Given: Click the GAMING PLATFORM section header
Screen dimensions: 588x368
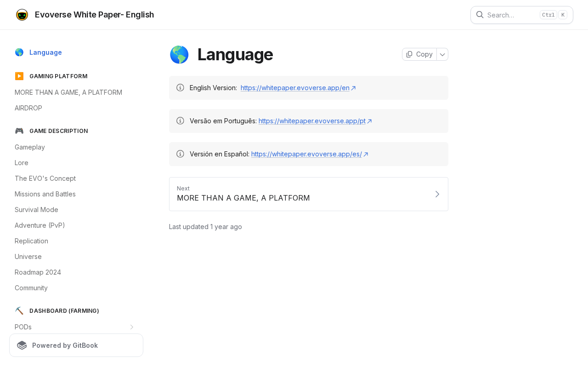Looking at the screenshot, I should (x=58, y=76).
